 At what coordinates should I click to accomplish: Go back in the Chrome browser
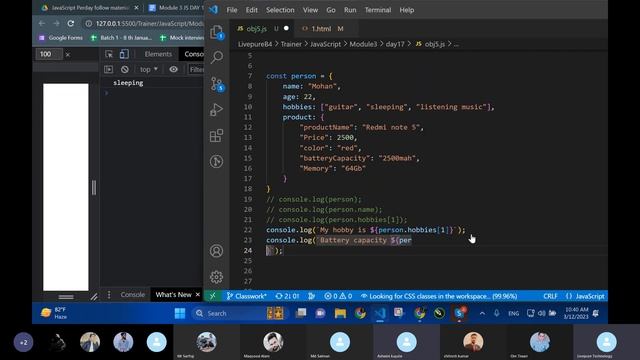42,23
